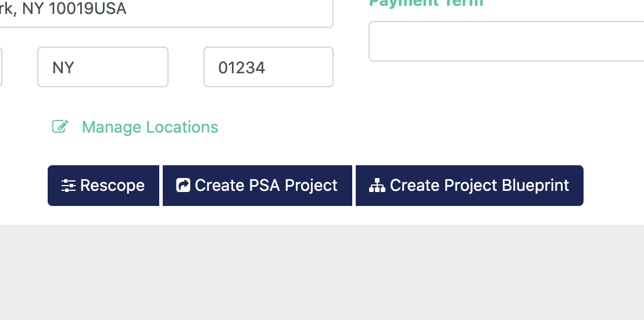Image resolution: width=644 pixels, height=320 pixels.
Task: Click the Rescope button
Action: [103, 186]
